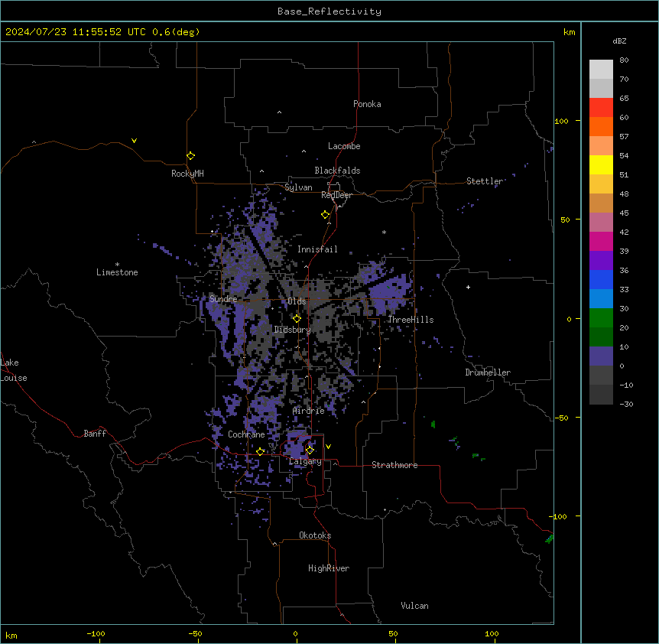Click the RockyMH label
The width and height of the screenshot is (659, 644).
click(x=187, y=174)
